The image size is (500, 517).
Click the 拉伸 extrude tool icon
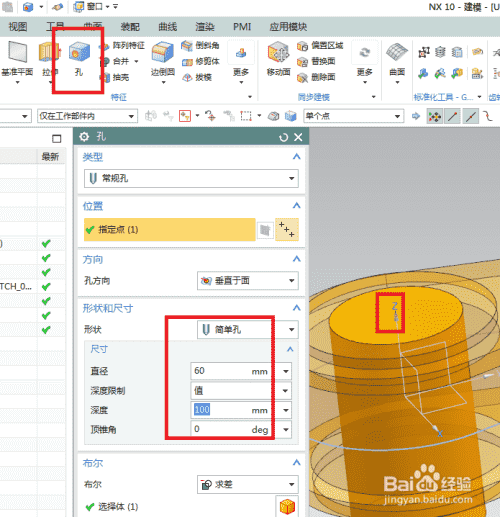(x=50, y=52)
